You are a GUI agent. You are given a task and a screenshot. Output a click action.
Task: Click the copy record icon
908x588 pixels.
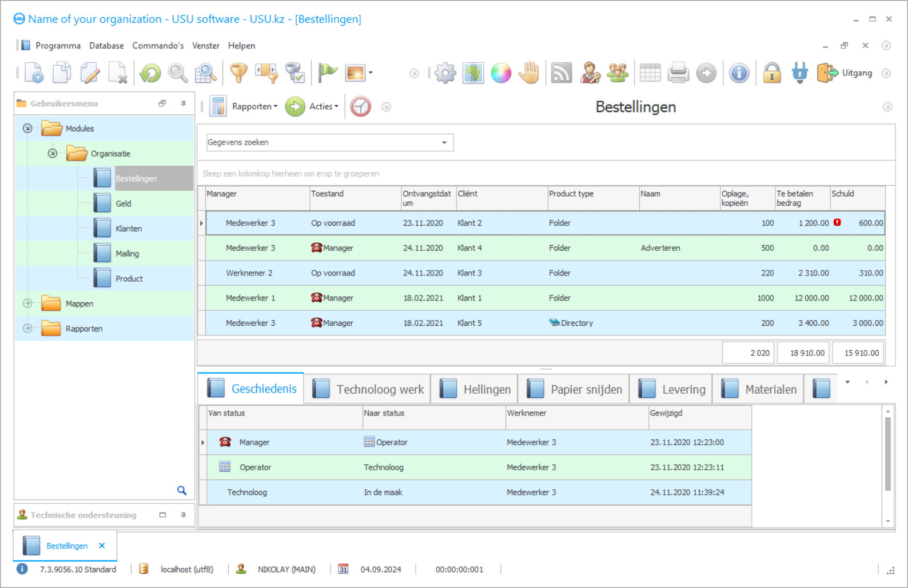(62, 73)
